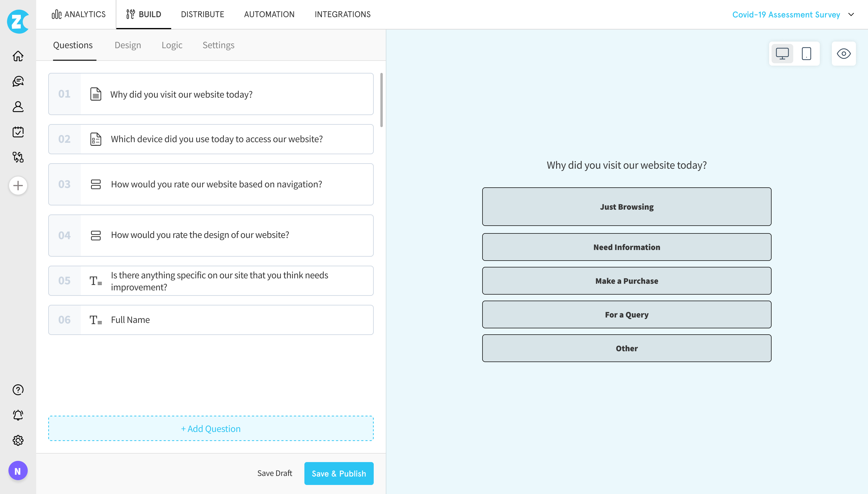Open the Distribute section
Screen dimensions: 868x494
pyautogui.click(x=202, y=14)
